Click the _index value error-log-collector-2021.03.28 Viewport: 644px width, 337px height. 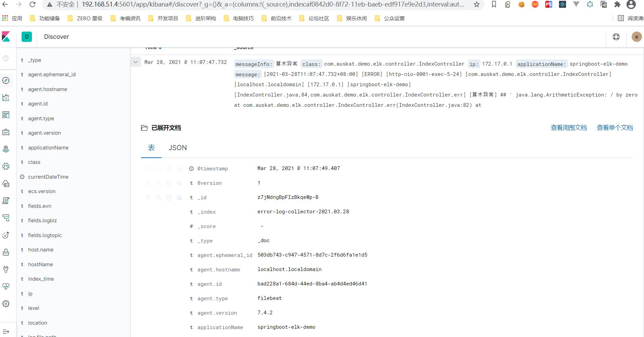point(303,212)
